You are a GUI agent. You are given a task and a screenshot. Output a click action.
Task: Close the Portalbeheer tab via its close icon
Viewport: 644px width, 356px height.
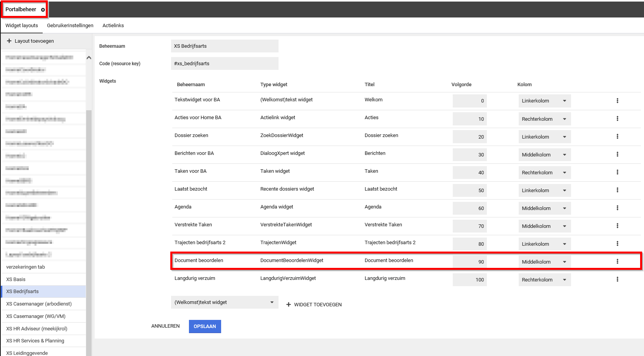[43, 10]
